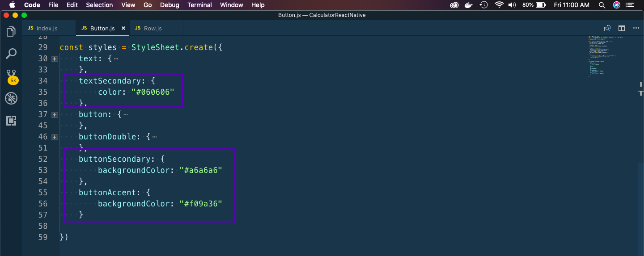
Task: Open the View menu
Action: (128, 5)
